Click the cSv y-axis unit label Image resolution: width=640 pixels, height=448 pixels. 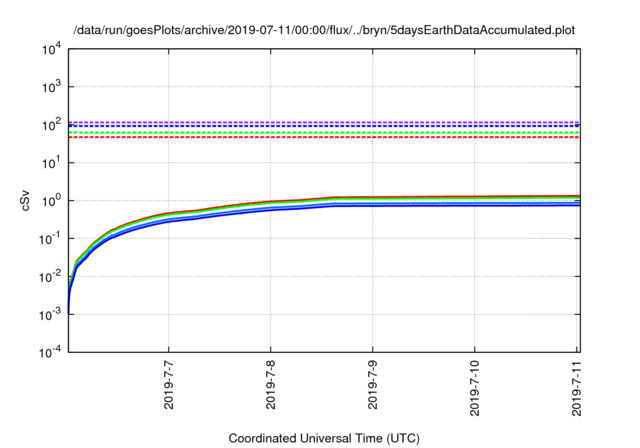[x=25, y=200]
